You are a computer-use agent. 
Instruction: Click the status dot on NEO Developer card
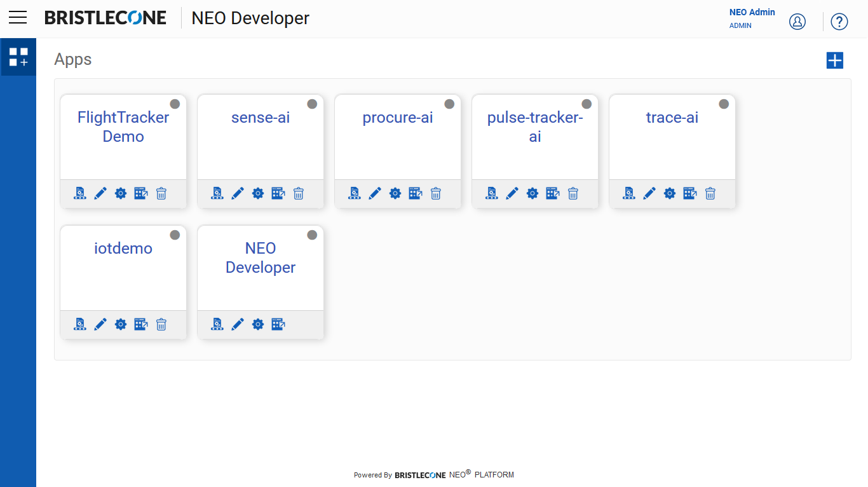tap(312, 235)
